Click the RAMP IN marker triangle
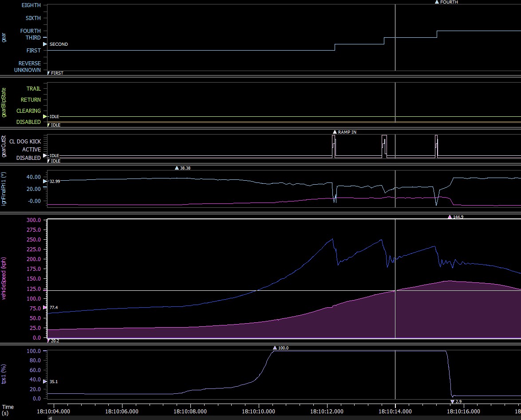The image size is (521, 420). 335,132
